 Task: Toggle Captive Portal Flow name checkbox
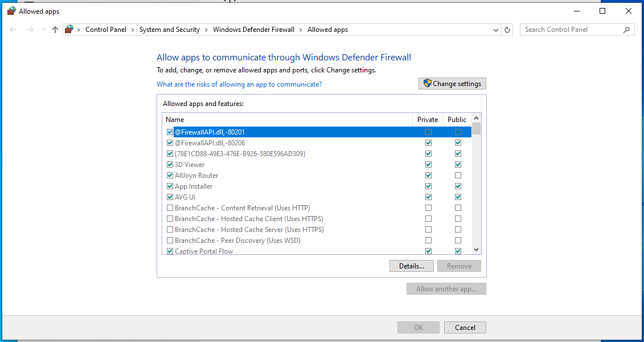coord(170,251)
